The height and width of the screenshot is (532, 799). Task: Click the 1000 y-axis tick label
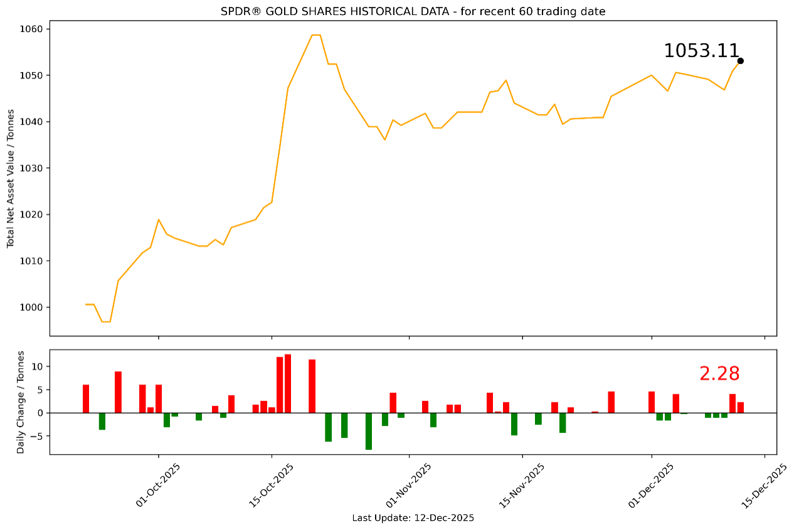tap(32, 308)
